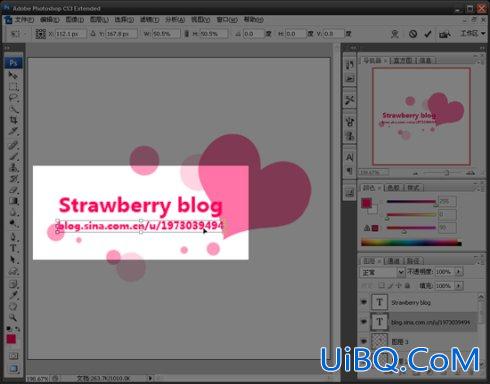Switch to the 直方图 tab
Image resolution: width=490 pixels, height=384 pixels.
[x=402, y=60]
